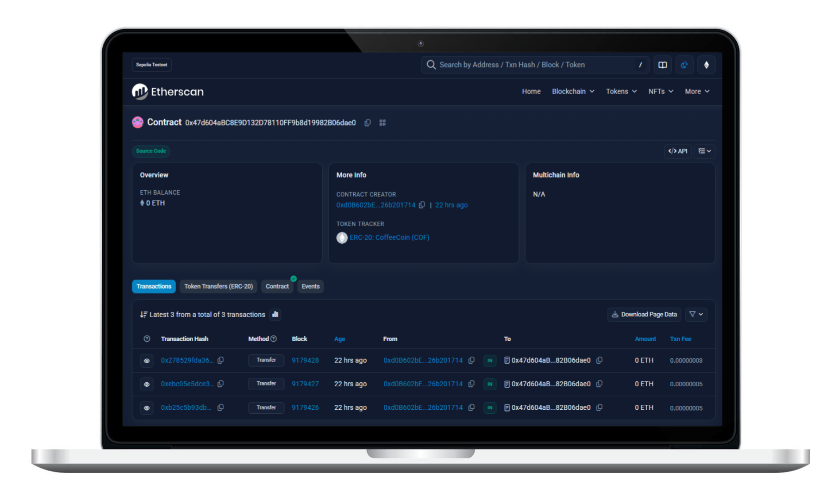The image size is (839, 504).
Task: Toggle the Txn Fee column display
Action: click(680, 339)
